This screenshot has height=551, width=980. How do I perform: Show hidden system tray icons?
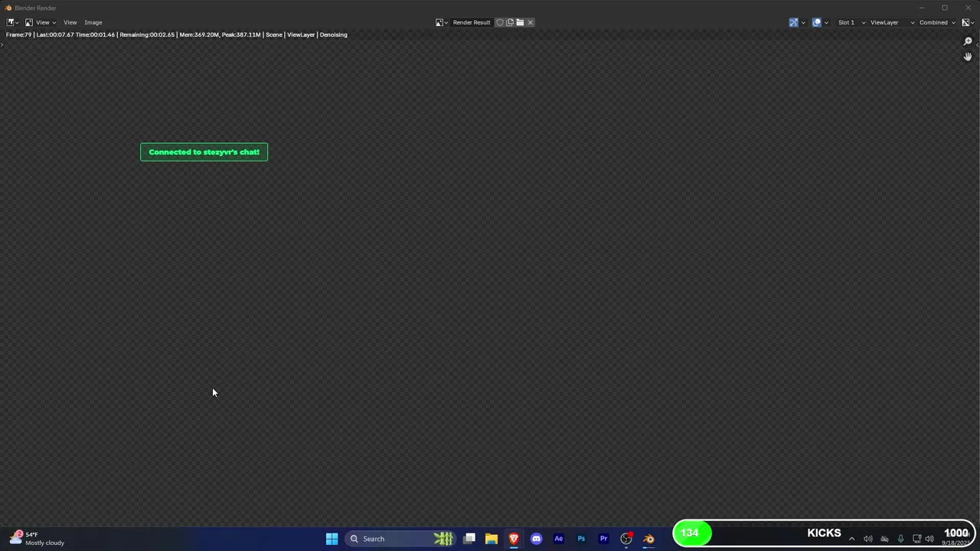851,539
